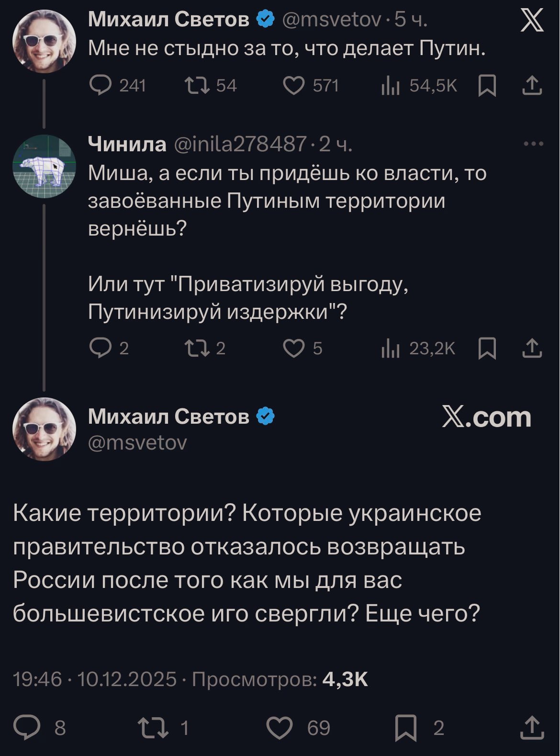Image resolution: width=560 pixels, height=756 pixels.
Task: Open the @inila278487 handle profile
Action: 240,144
